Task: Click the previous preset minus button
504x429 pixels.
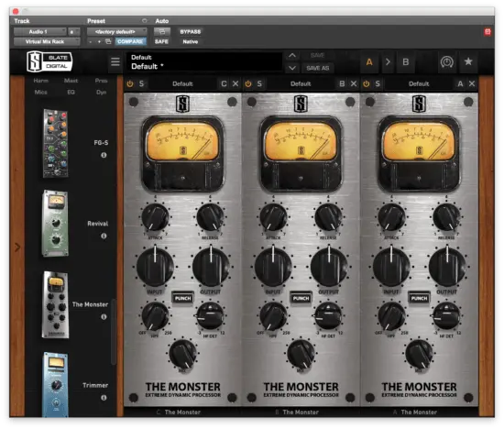Action: [91, 41]
